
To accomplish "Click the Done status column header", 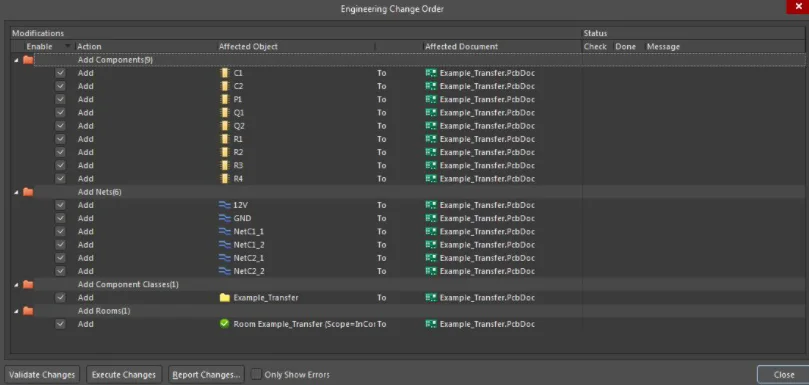I will coord(625,46).
